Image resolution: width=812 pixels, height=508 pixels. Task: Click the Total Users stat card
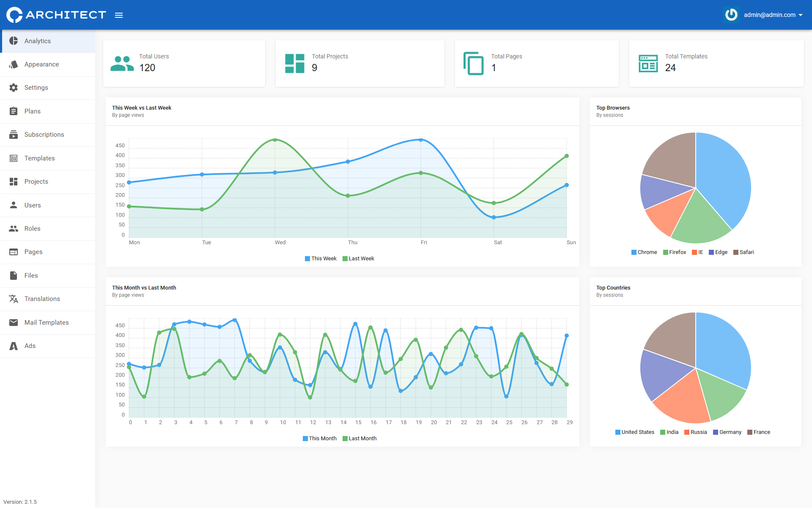(x=184, y=63)
